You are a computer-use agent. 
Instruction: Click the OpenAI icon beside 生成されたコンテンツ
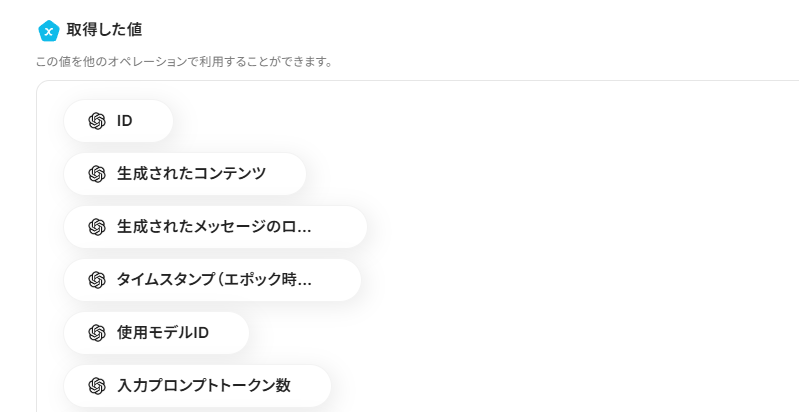[97, 174]
